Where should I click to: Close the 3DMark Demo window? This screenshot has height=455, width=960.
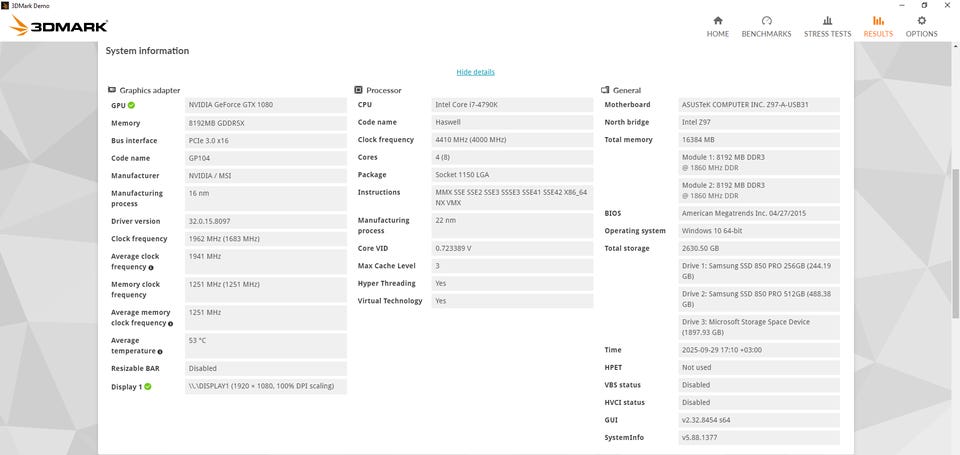[947, 5]
